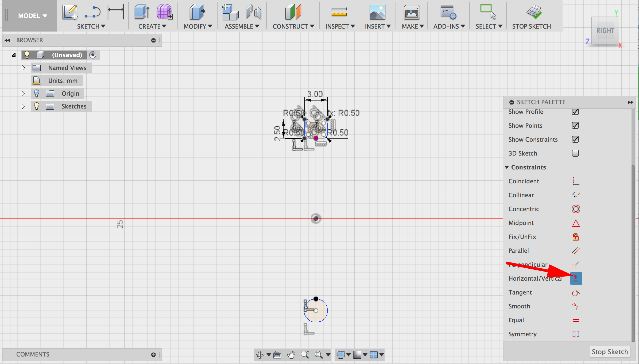Expand the Named Views tree node
Viewport: 639px width, 364px height.
[x=23, y=68]
